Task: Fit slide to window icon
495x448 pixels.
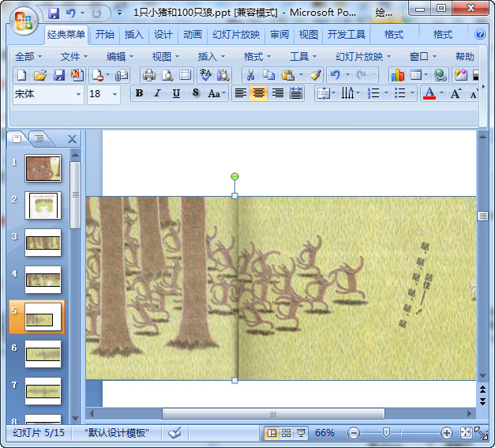Action: tap(466, 433)
